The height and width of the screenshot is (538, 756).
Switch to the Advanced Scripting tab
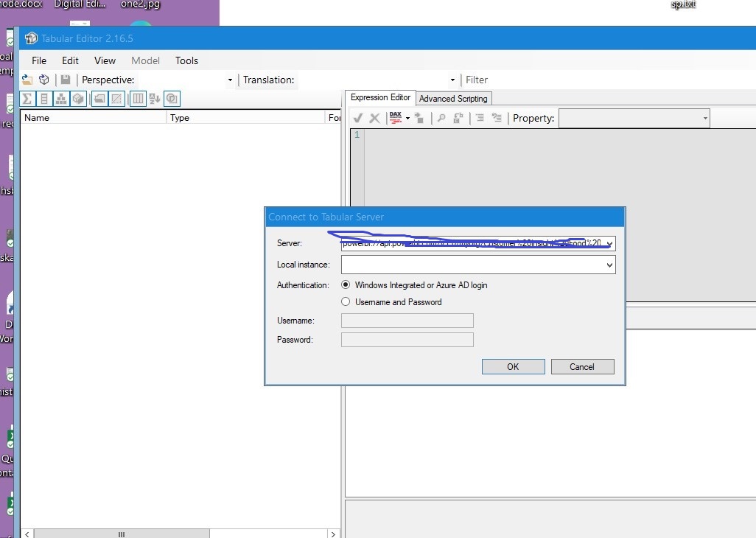(x=453, y=98)
